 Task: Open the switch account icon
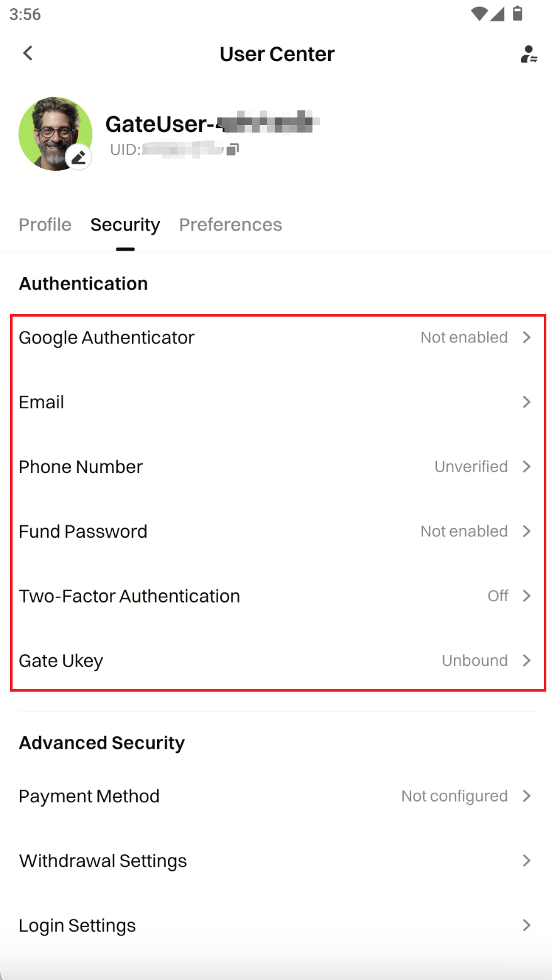[x=528, y=55]
